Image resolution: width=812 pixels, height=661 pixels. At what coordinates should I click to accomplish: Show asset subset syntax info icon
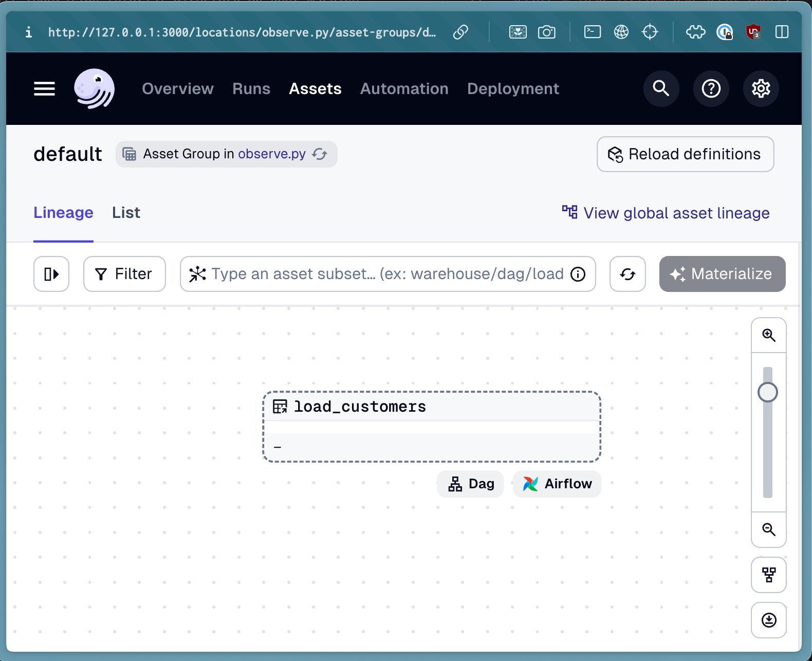point(578,274)
